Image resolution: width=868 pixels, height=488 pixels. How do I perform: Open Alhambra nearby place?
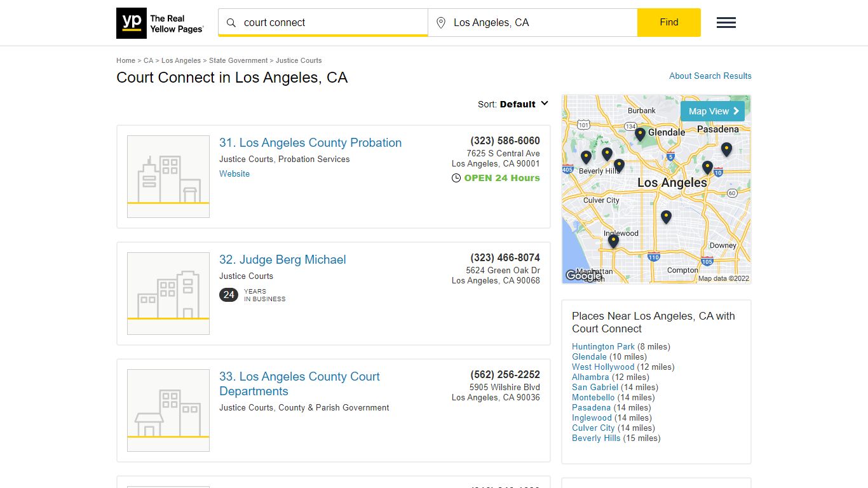[590, 377]
